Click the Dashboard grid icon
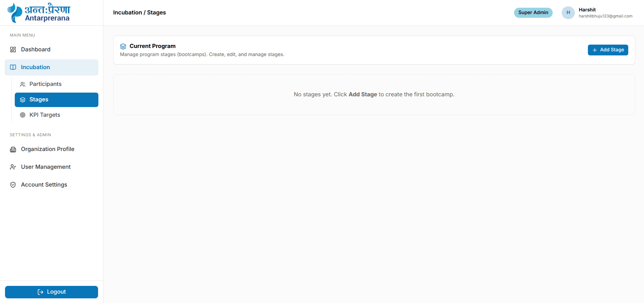644x303 pixels. point(13,50)
